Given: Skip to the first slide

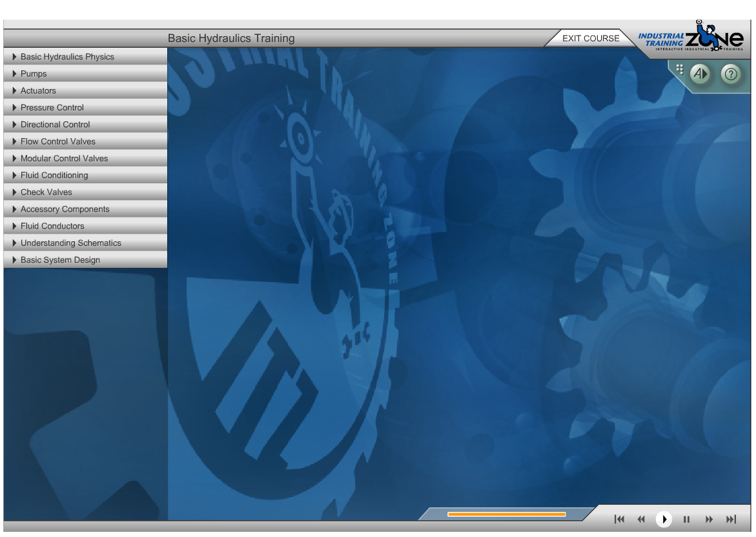Looking at the screenshot, I should pos(619,519).
